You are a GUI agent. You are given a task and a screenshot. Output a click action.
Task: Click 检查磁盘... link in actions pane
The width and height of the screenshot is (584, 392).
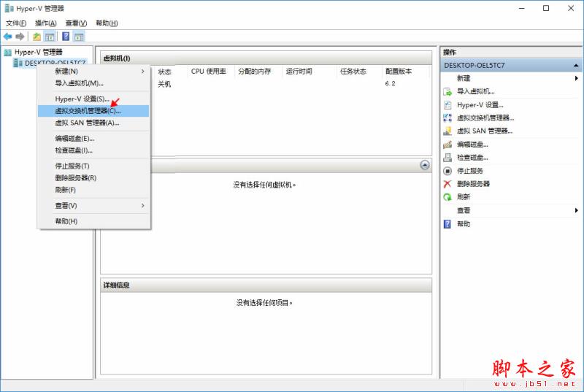(472, 158)
